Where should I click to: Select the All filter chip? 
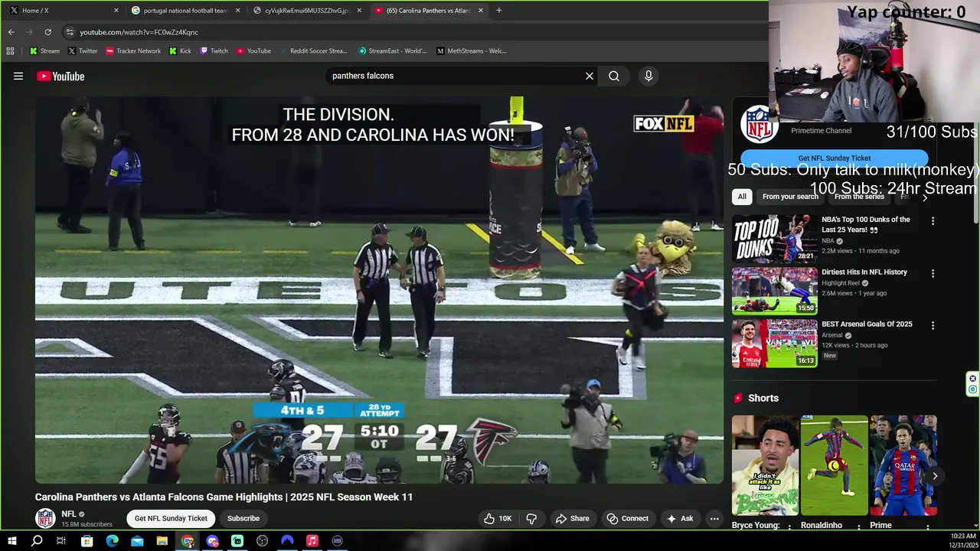742,197
